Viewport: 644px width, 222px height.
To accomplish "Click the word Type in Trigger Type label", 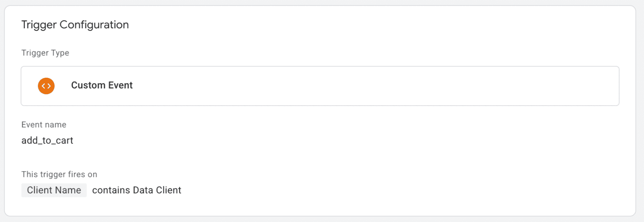I will coord(60,53).
